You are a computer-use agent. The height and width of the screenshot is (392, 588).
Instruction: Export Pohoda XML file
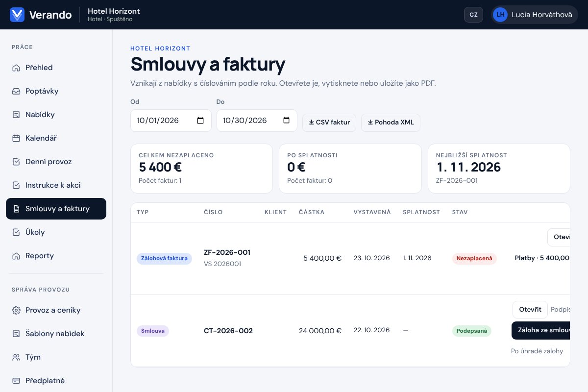[x=391, y=122]
